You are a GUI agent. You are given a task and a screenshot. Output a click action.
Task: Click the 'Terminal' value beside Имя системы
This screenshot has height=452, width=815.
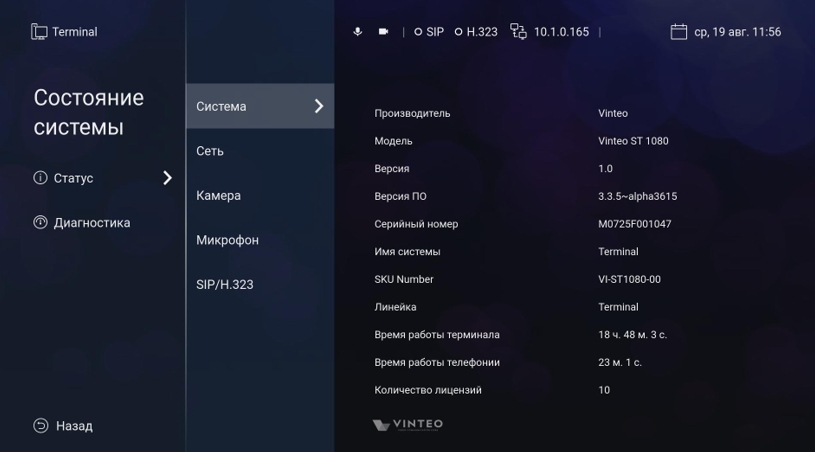pos(618,251)
